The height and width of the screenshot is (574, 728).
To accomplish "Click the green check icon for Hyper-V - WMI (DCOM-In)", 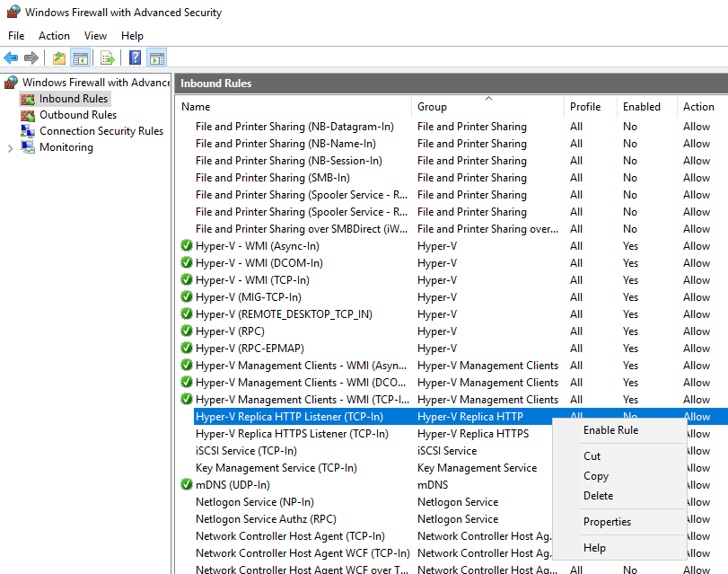I will pos(187,262).
